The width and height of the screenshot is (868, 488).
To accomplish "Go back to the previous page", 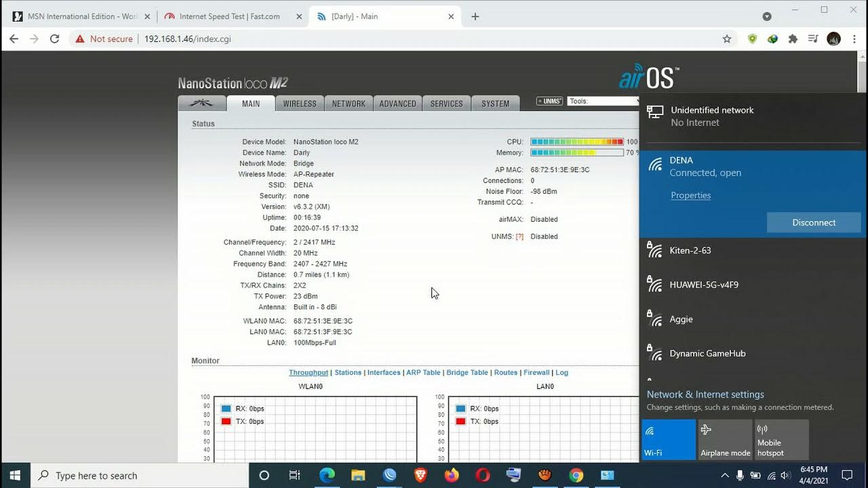I will coord(14,39).
